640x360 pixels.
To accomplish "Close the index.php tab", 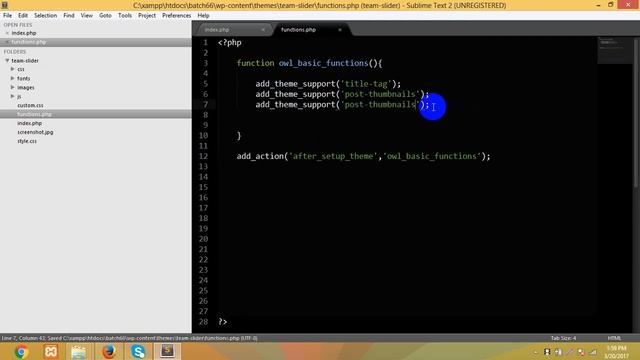I will (263, 30).
